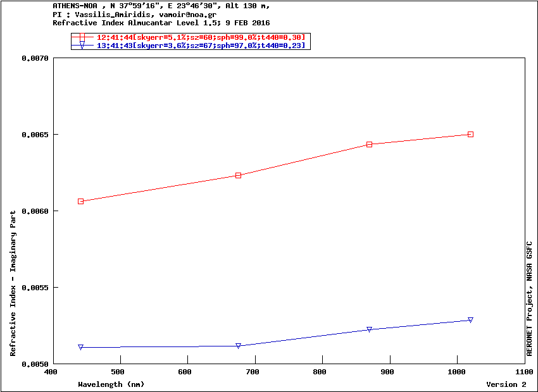Click the red square marker at 675 nm
Viewport: 538px width, 392px height.
click(x=239, y=175)
